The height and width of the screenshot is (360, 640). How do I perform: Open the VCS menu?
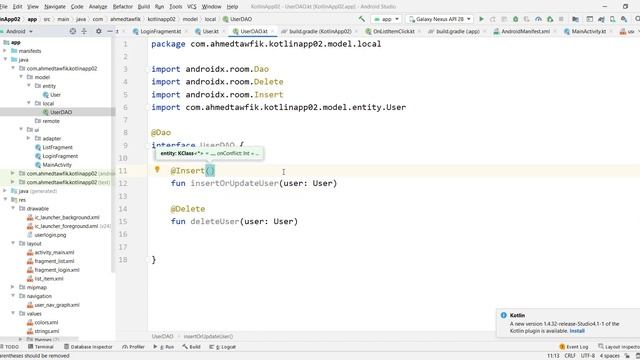[191, 7]
